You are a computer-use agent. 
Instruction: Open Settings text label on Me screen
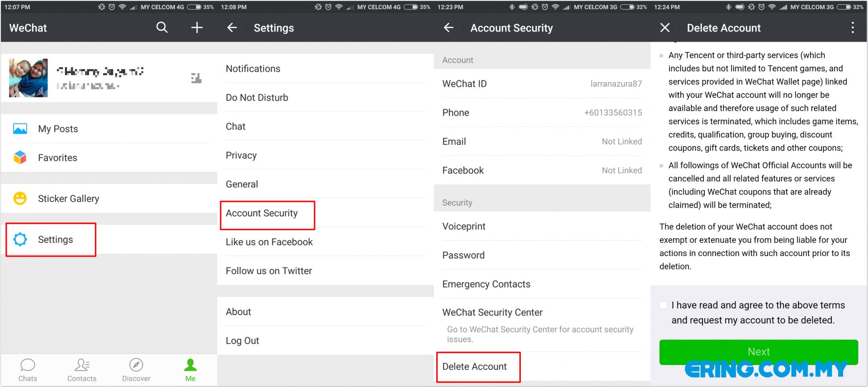click(x=55, y=240)
